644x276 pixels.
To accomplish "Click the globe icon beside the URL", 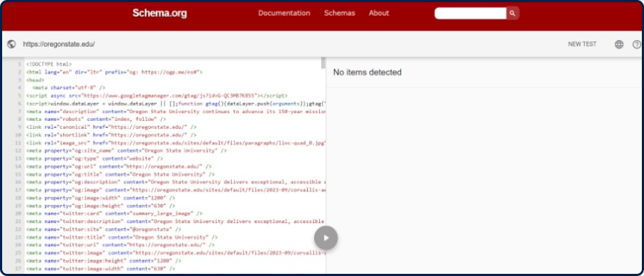I will pos(11,44).
